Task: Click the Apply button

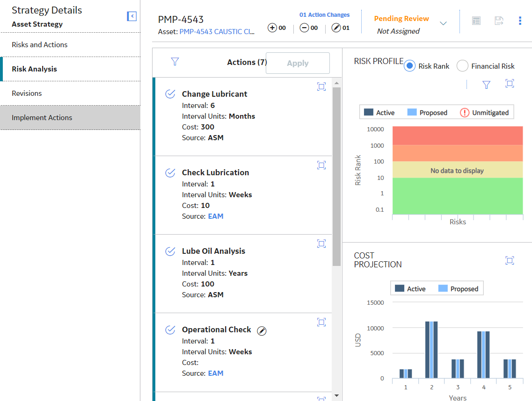Action: coord(298,63)
